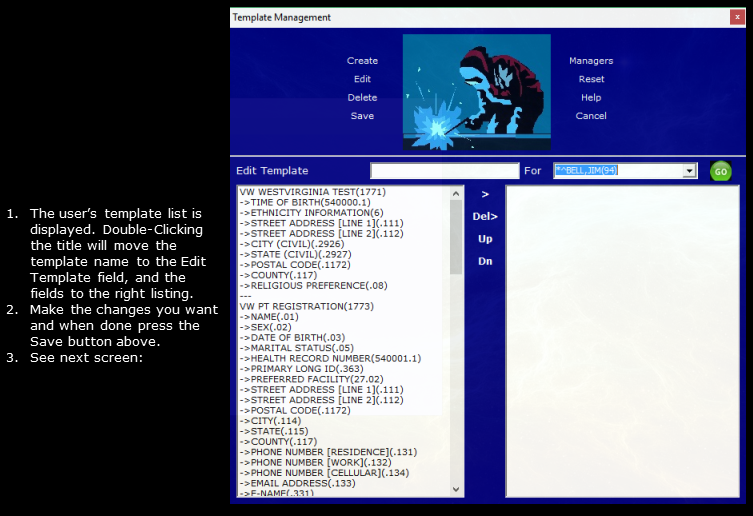Click the green GO button
The width and height of the screenshot is (753, 516).
720,171
